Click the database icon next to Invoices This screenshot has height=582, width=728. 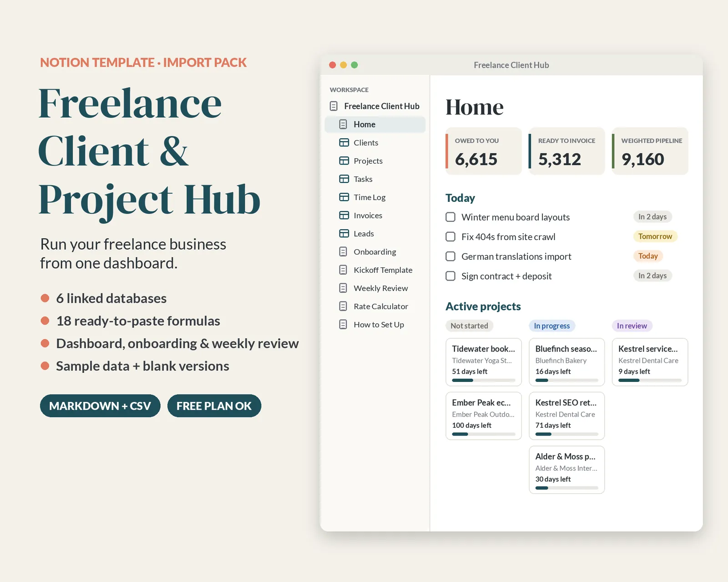(x=344, y=215)
